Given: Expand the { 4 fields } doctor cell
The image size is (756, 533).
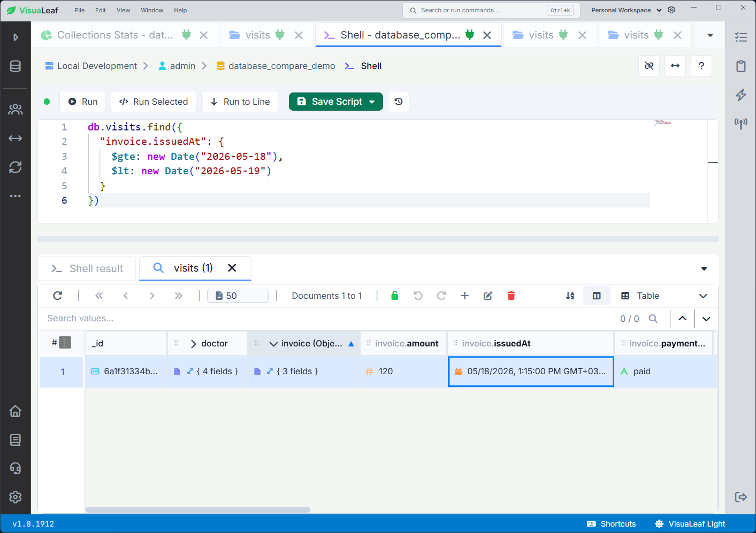Looking at the screenshot, I should (x=190, y=371).
